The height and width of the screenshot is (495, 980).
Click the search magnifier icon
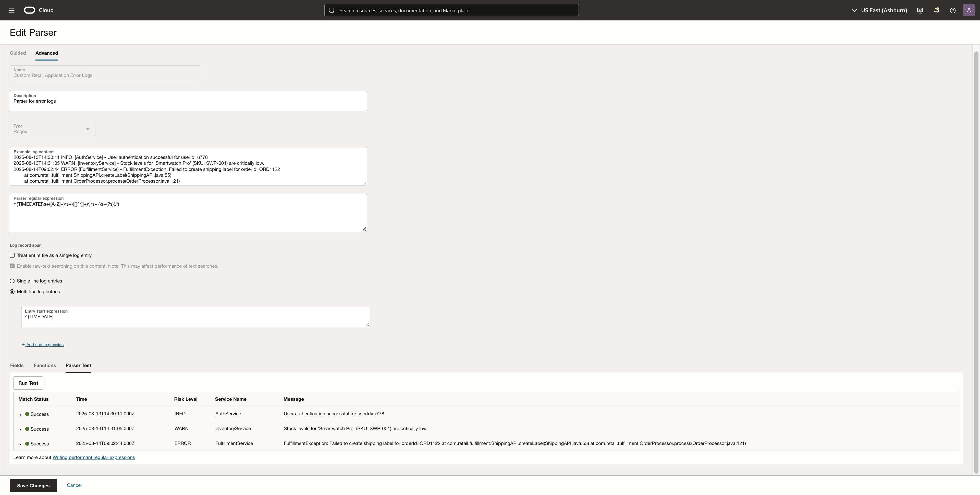click(x=332, y=10)
